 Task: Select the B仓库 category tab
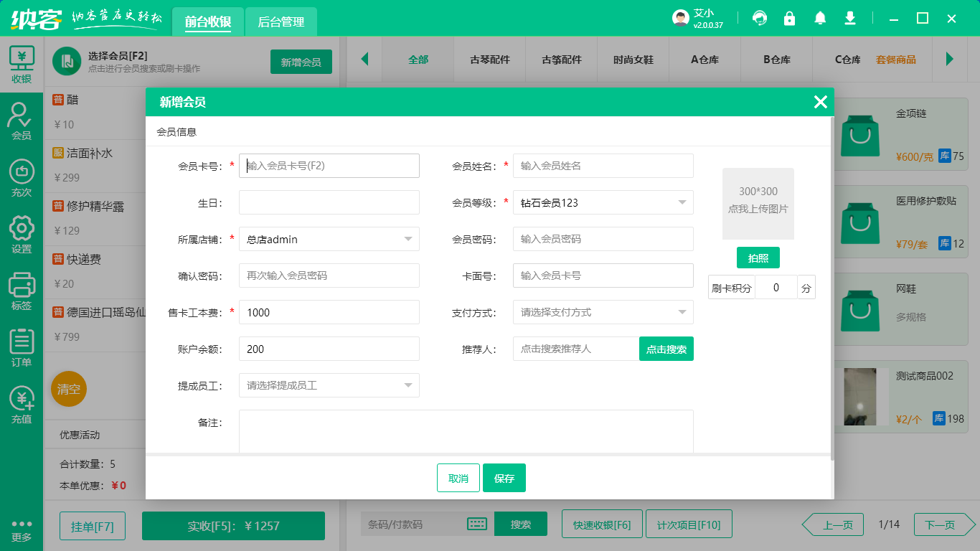click(777, 60)
